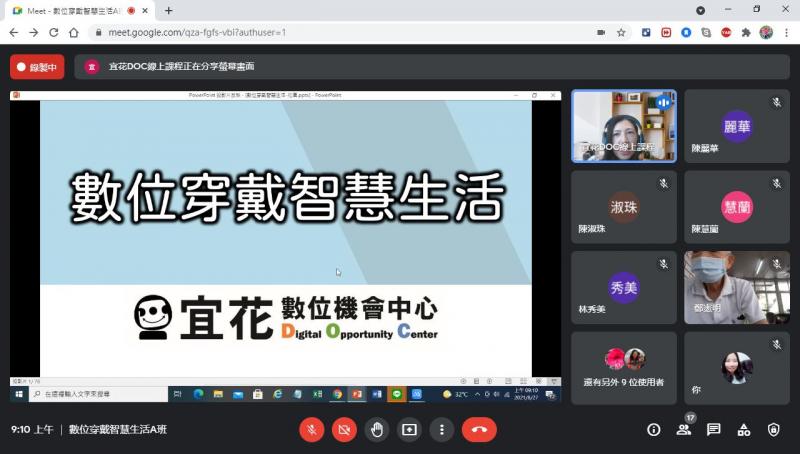This screenshot has width=800, height=454.
Task: Open the activities panel
Action: [x=744, y=430]
